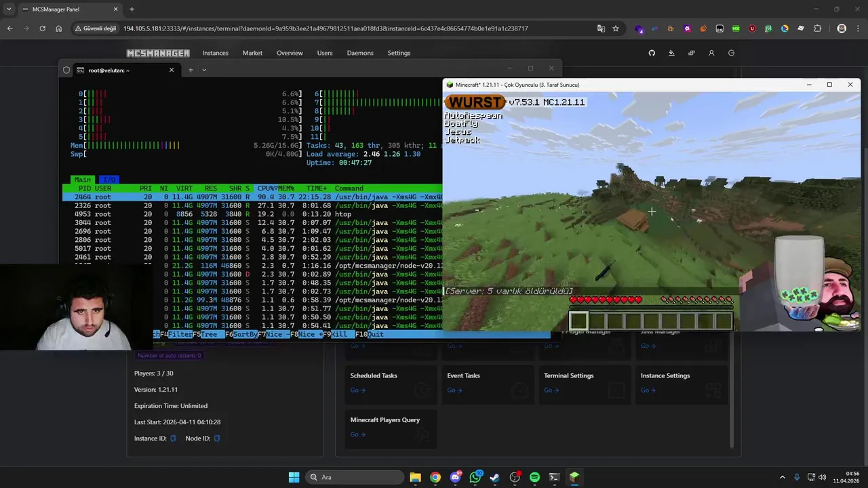Open the Minecraft launcher taskbar icon
868x488 pixels.
574,477
